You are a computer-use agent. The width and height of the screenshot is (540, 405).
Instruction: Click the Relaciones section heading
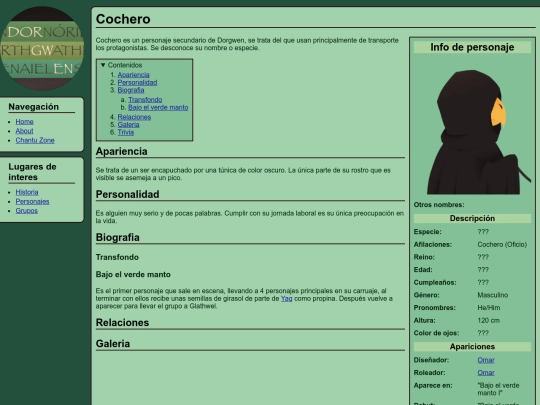click(122, 323)
